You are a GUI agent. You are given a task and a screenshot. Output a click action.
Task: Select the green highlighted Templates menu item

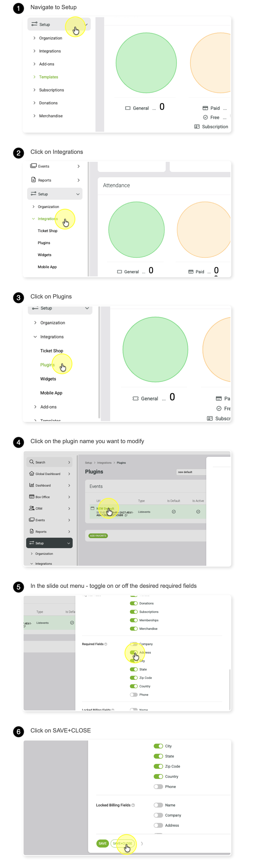(48, 77)
